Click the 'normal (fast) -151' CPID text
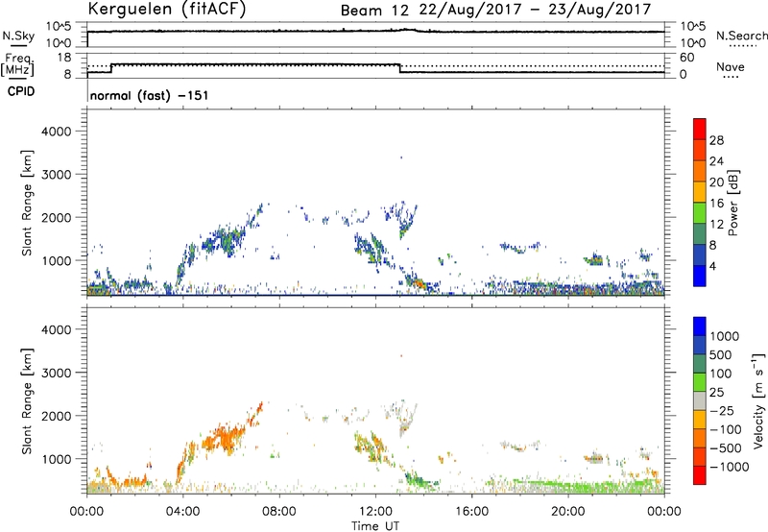This screenshot has height=532, width=768. coord(149,95)
